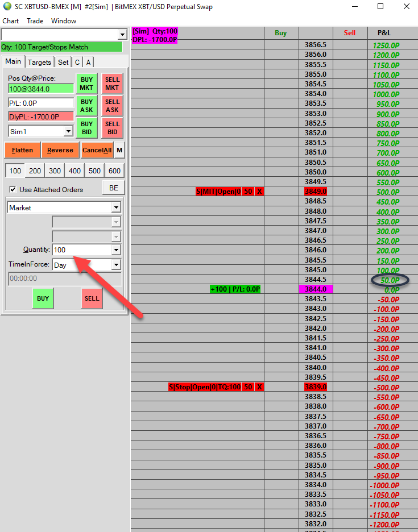
Task: Click the green BUY button at bottom
Action: 43,298
